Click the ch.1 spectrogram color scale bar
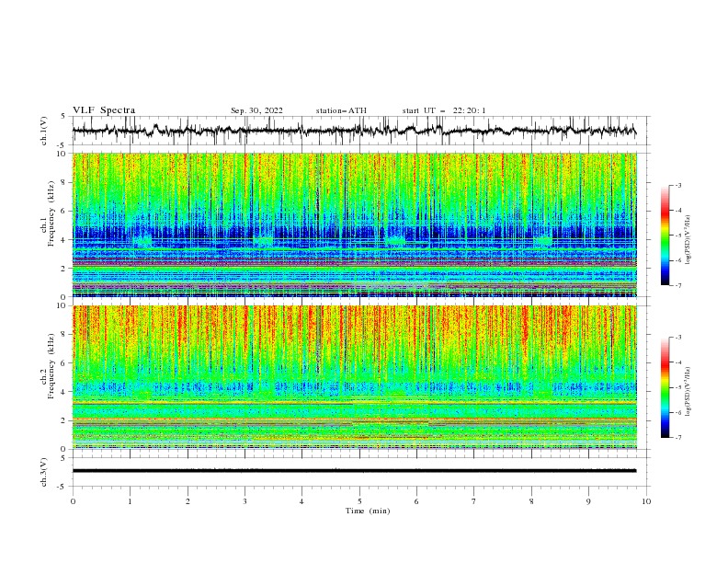The width and height of the screenshot is (728, 563). (665, 236)
